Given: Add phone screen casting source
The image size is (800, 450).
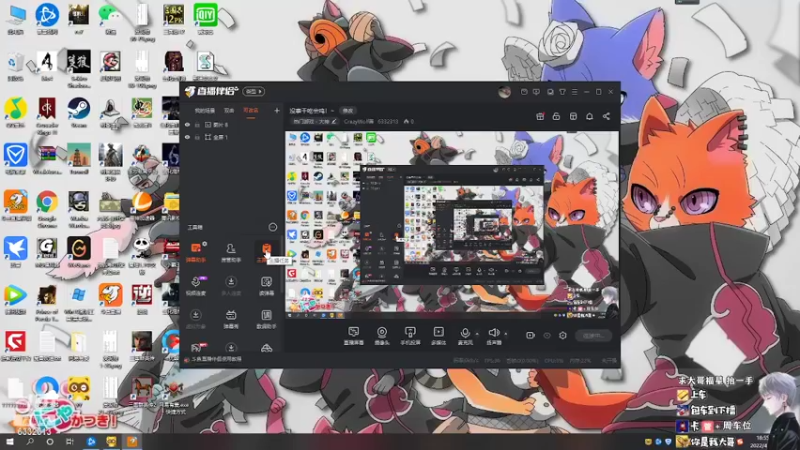Looking at the screenshot, I should (410, 336).
